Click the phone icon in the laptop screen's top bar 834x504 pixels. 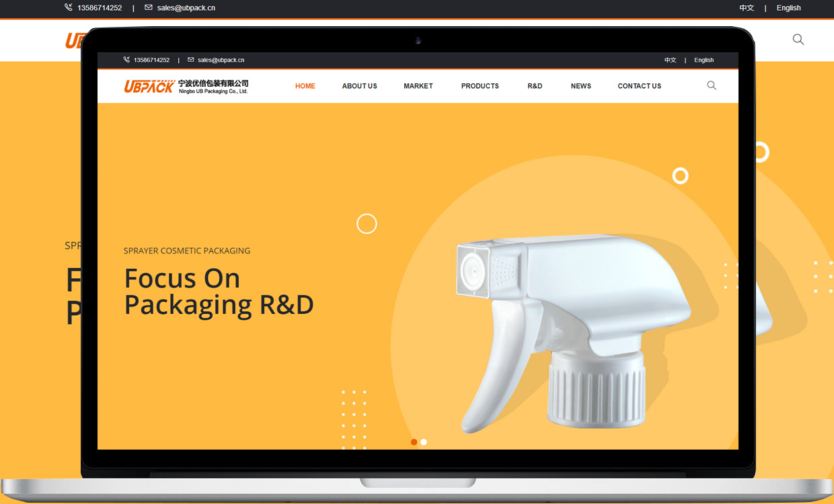[x=126, y=60]
